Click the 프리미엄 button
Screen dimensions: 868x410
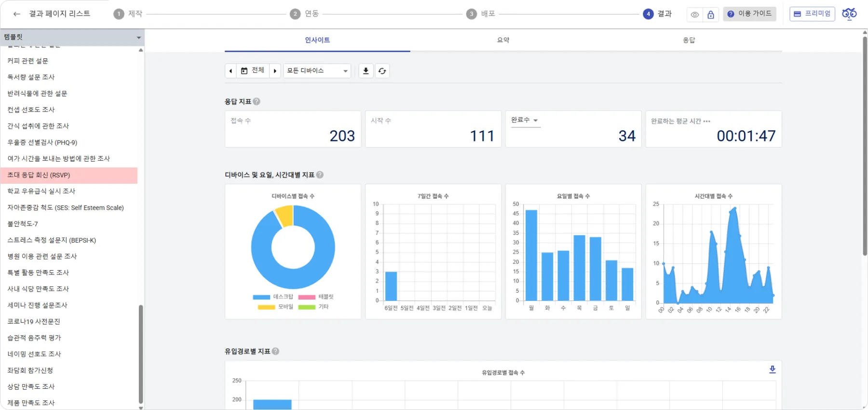(812, 14)
